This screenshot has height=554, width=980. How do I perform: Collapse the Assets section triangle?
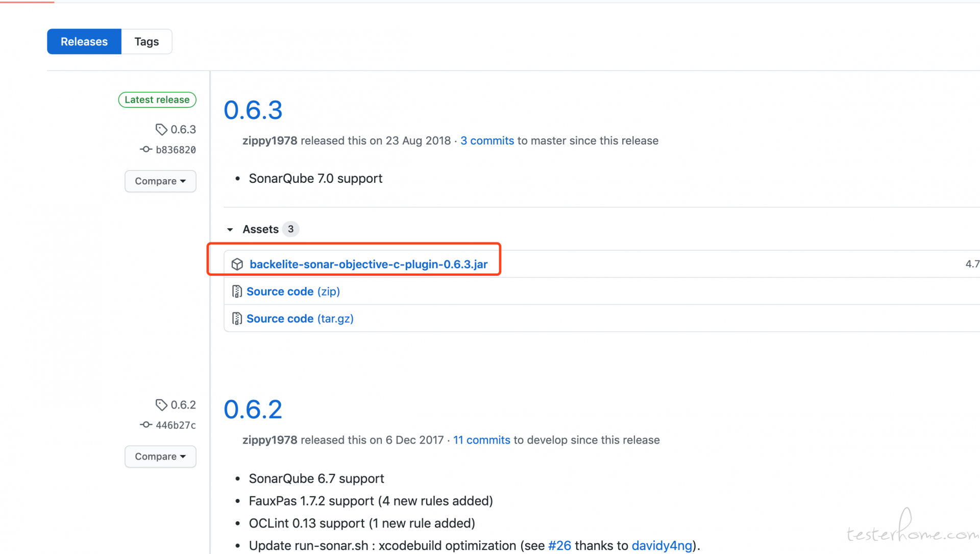pos(230,230)
